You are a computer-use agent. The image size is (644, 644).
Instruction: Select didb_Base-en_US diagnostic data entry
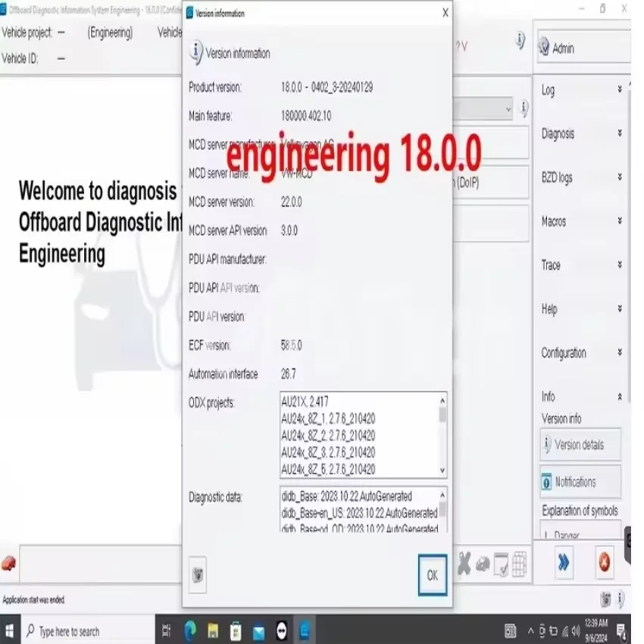click(x=359, y=513)
